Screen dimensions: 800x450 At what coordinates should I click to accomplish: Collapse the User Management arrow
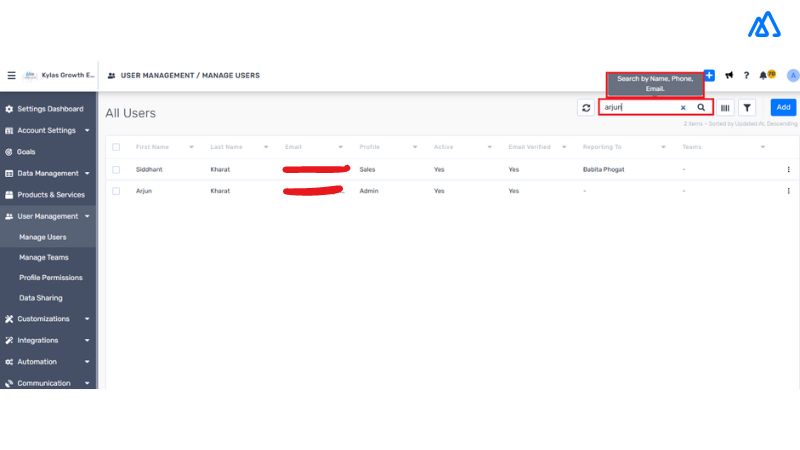click(87, 216)
